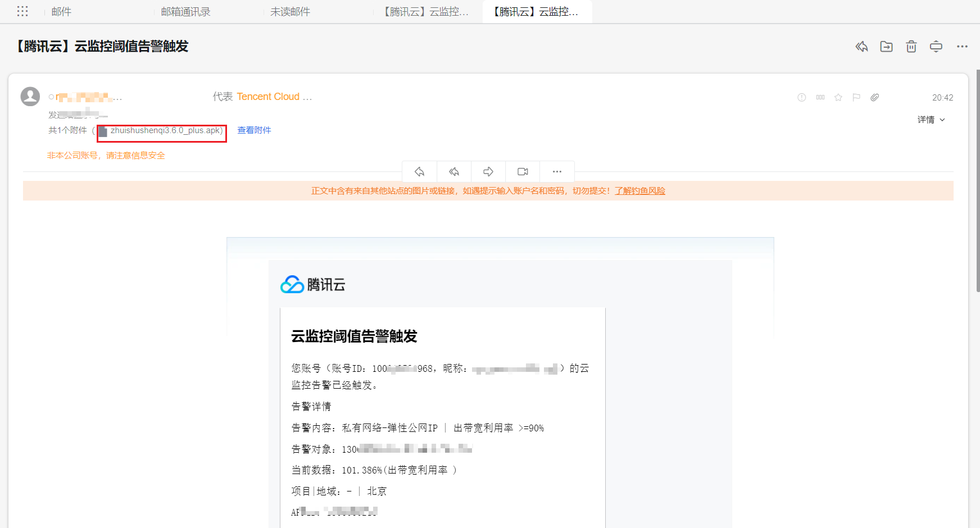Click the 告警内容 line in email

418,428
